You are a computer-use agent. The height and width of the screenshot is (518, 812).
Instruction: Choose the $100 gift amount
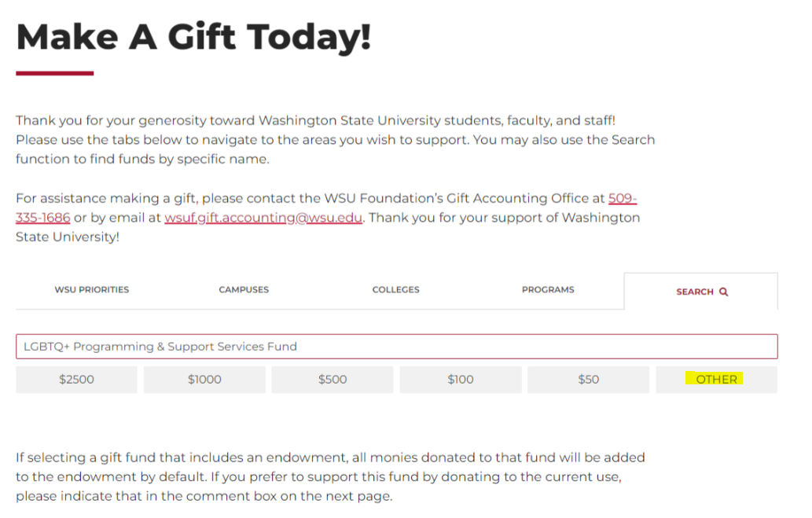(461, 380)
